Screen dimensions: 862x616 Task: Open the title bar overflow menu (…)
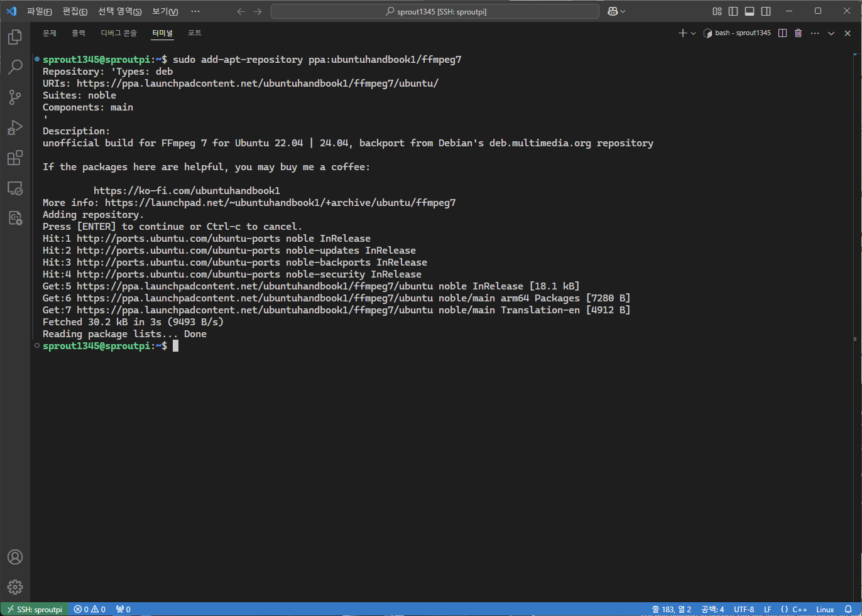(x=195, y=11)
